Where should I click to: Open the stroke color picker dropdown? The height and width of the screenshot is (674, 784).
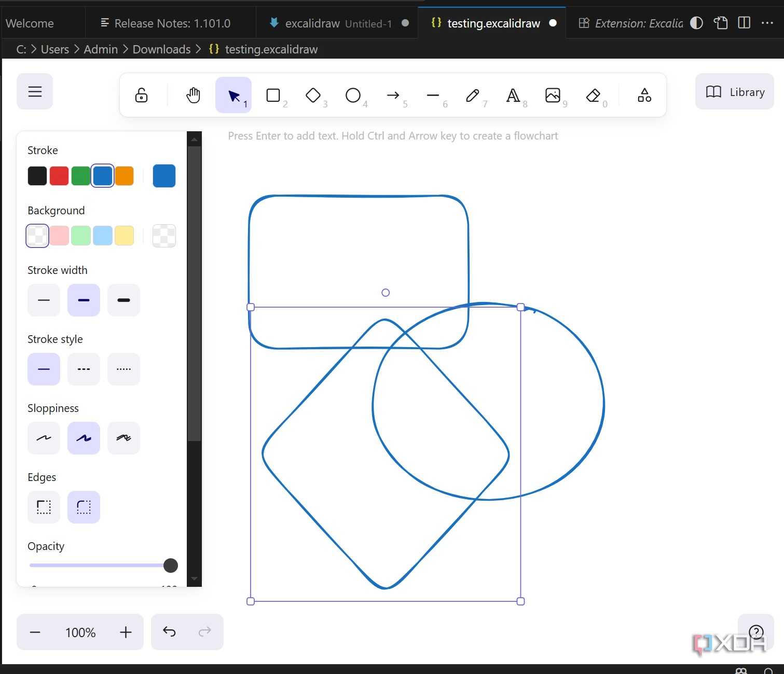(164, 176)
